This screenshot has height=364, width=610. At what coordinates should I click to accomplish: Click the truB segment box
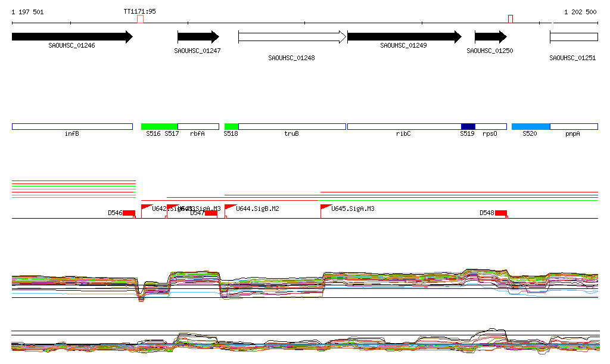[x=291, y=126]
